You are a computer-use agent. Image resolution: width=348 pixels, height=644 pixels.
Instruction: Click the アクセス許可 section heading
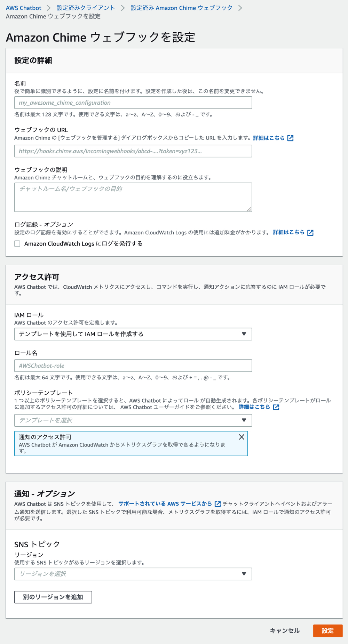(x=37, y=277)
